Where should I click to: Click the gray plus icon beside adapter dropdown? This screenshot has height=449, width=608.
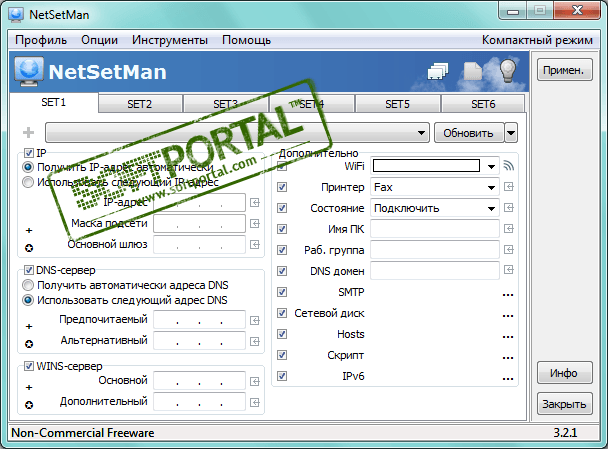28,133
